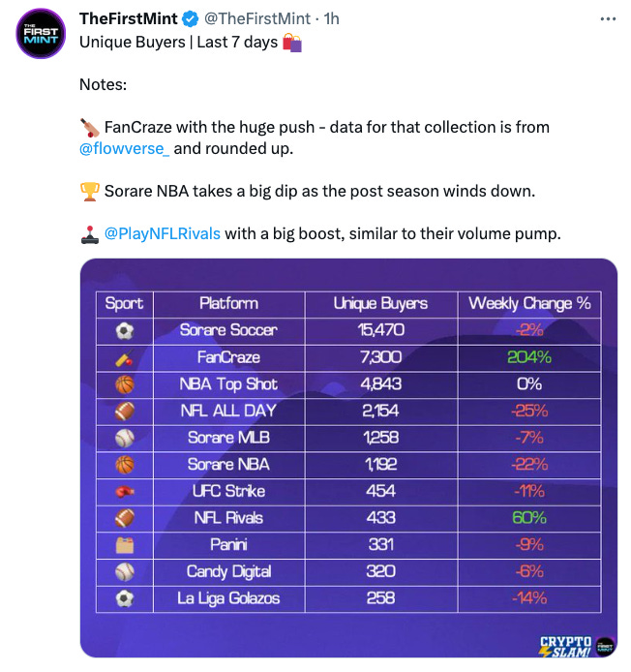This screenshot has height=672, width=631.
Task: Click the basketball icon beside NBA Top Shot
Action: [x=125, y=384]
